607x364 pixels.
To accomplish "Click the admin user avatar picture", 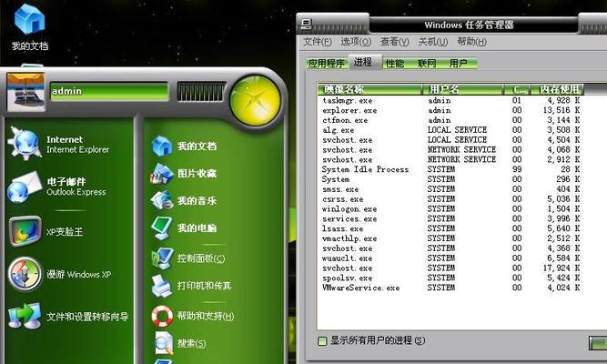I will coord(25,93).
